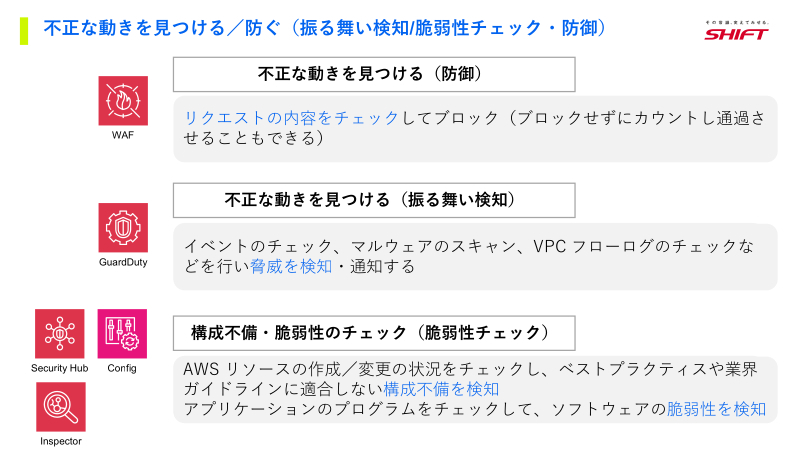Screen dimensions: 800x450
Task: Click the Security Hub icon
Action: (60, 334)
